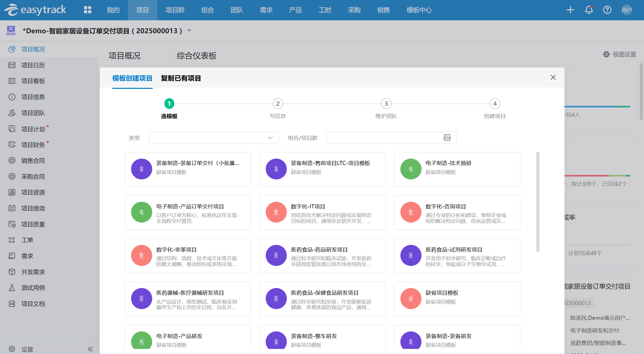Select the 数字化-IT项目 template card
Image resolution: width=644 pixels, height=354 pixels.
(322, 212)
